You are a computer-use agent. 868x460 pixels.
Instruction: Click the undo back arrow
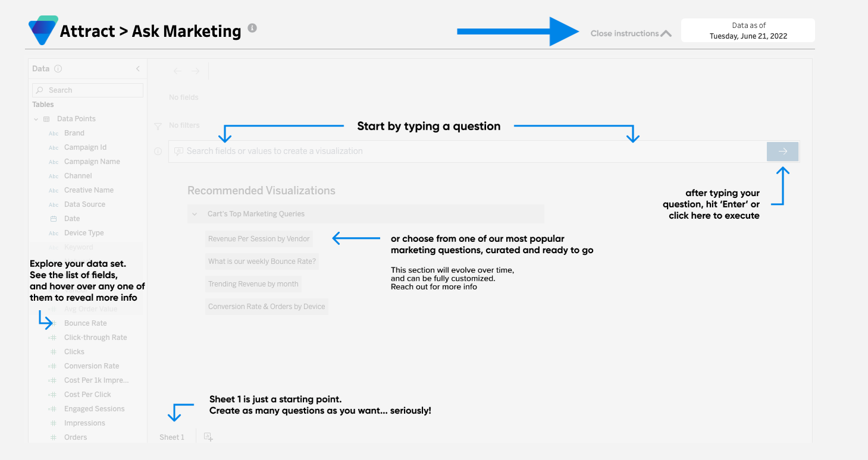coord(177,71)
